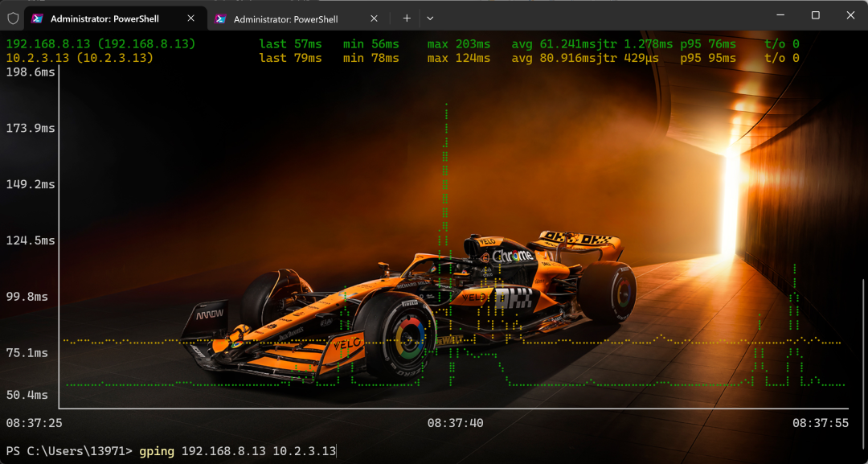Click the 'last 79ms' value

coord(291,58)
